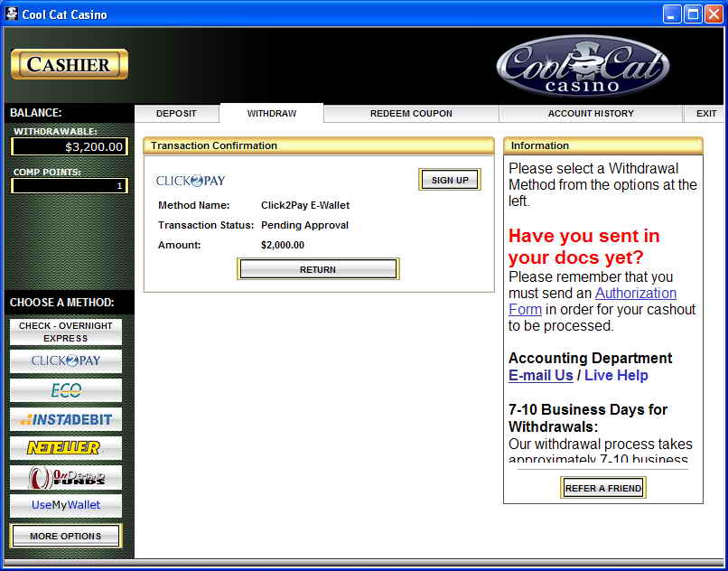This screenshot has height=571, width=728.
Task: Open the Live Help link
Action: coord(616,376)
